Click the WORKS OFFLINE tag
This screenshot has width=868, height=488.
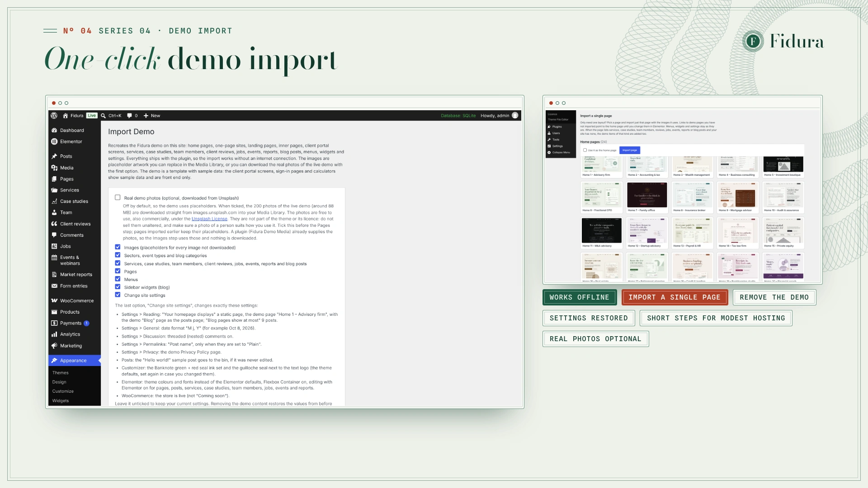[580, 297]
